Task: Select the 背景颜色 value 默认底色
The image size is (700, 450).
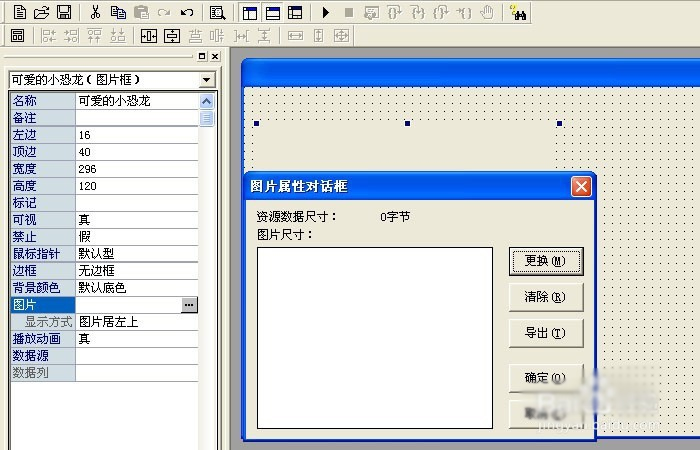Action: (x=136, y=287)
